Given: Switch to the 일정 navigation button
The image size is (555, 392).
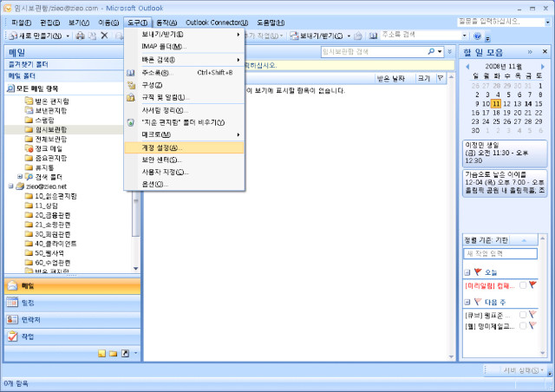Looking at the screenshot, I should [72, 303].
